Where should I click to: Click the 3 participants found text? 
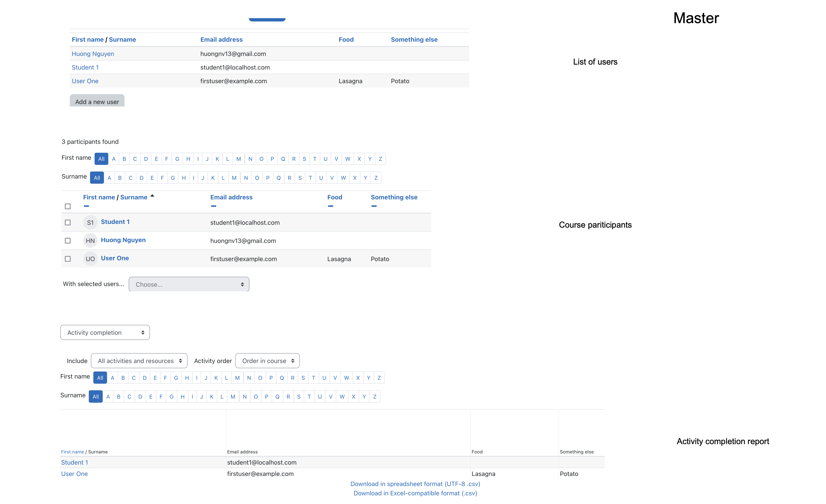point(90,142)
